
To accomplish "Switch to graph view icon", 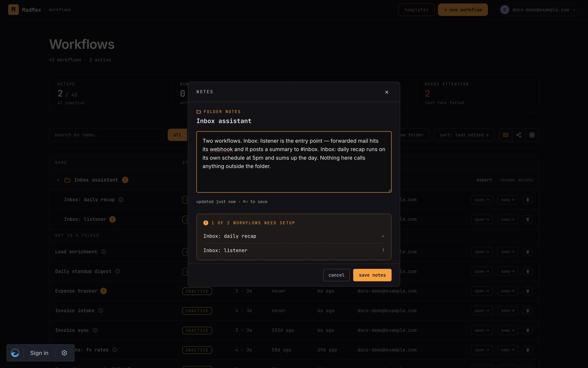I will click(x=519, y=135).
